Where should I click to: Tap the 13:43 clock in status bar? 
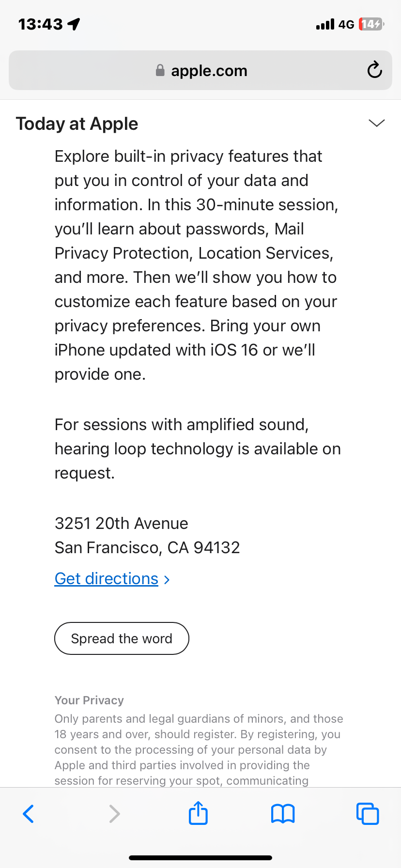tap(40, 24)
